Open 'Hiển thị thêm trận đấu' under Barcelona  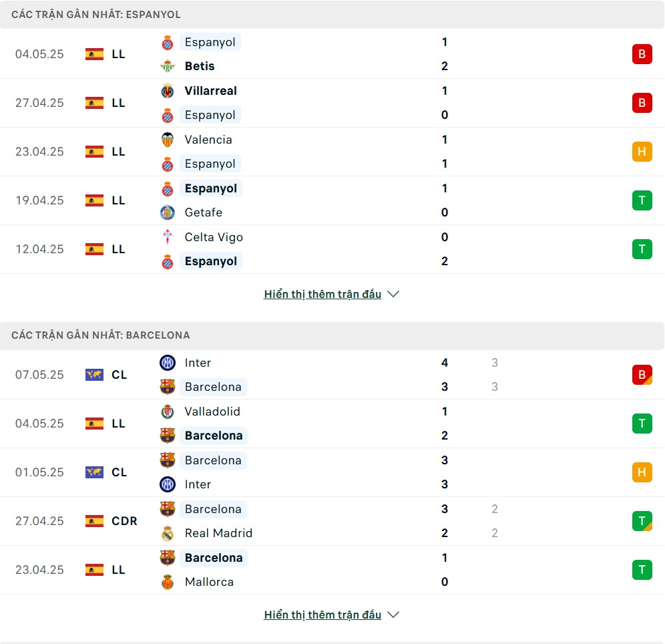322,615
